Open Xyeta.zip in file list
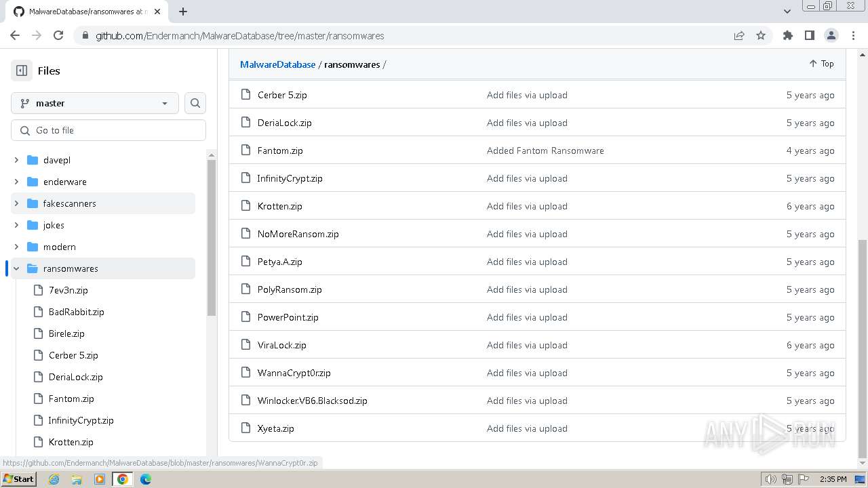868x488 pixels. point(276,428)
